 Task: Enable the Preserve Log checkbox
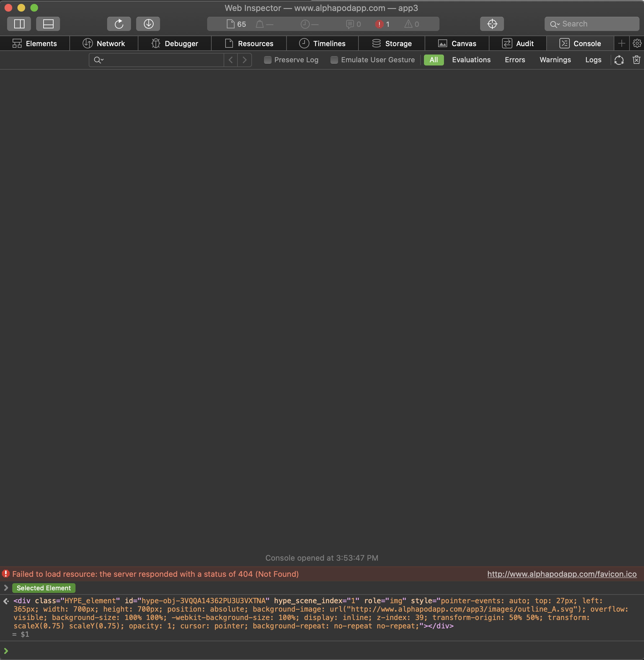point(267,60)
